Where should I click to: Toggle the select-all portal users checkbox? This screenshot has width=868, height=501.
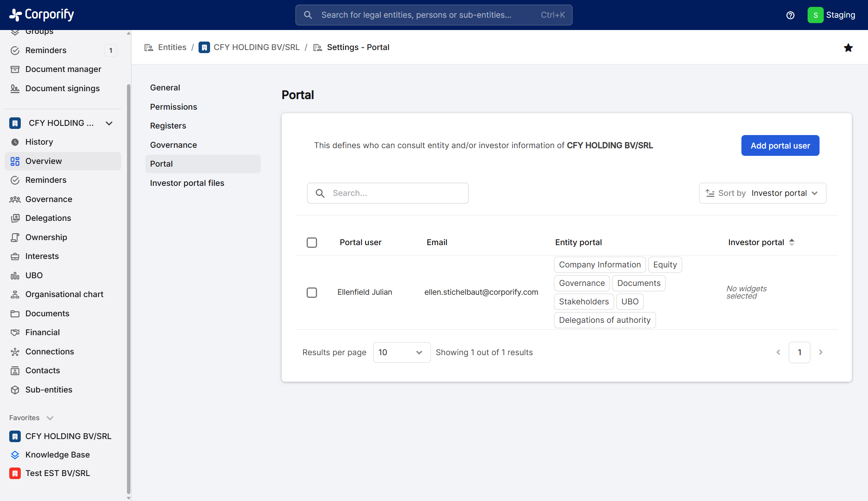click(312, 242)
